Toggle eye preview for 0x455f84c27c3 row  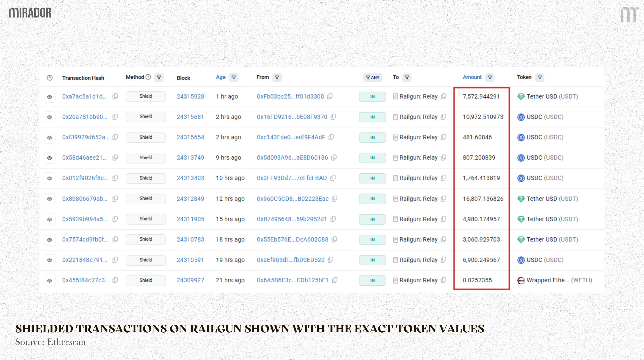[x=50, y=281]
